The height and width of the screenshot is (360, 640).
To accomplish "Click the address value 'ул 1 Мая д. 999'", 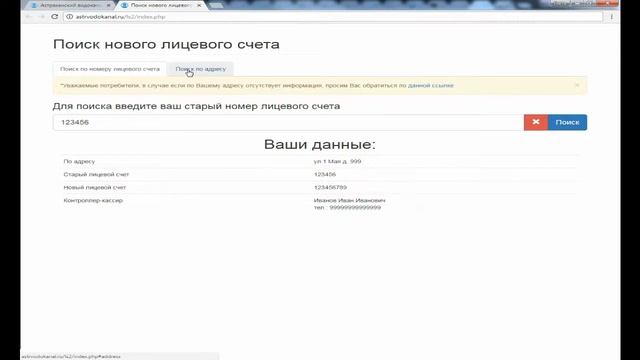I will pyautogui.click(x=337, y=161).
